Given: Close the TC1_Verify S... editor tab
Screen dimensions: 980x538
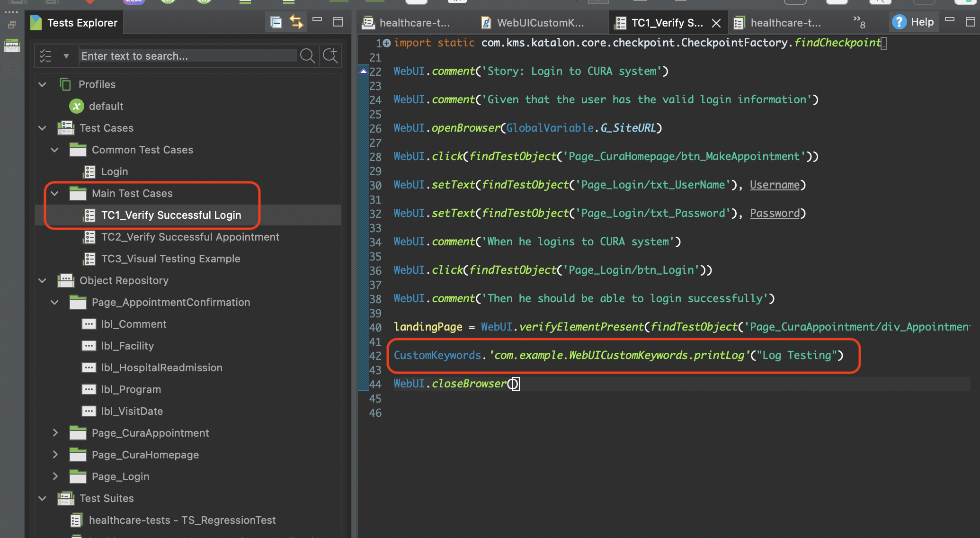Looking at the screenshot, I should [x=716, y=23].
